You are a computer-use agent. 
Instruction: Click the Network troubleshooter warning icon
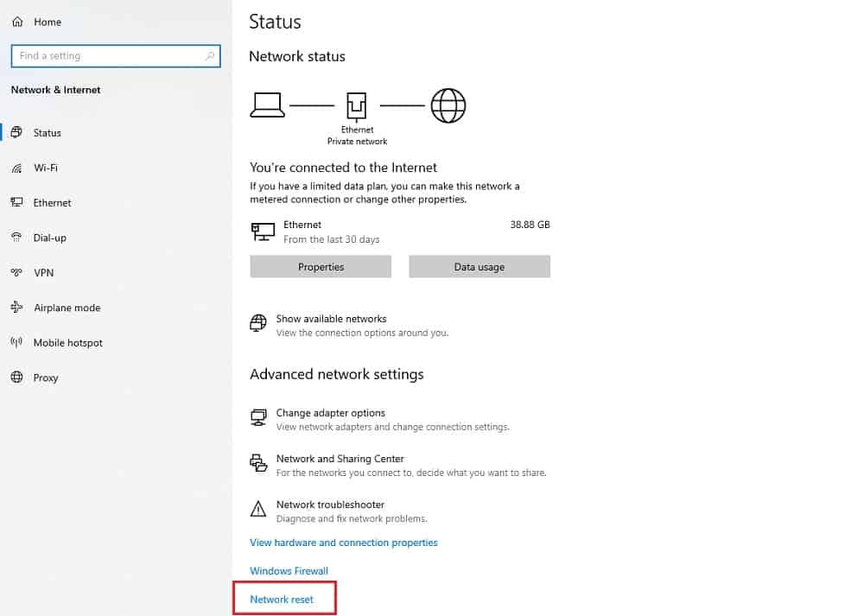coord(257,509)
